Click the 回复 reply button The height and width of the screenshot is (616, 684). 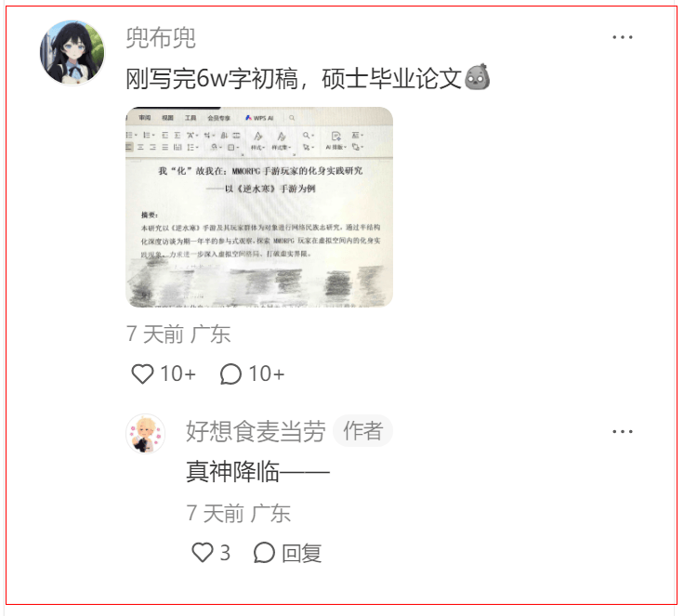pos(301,553)
